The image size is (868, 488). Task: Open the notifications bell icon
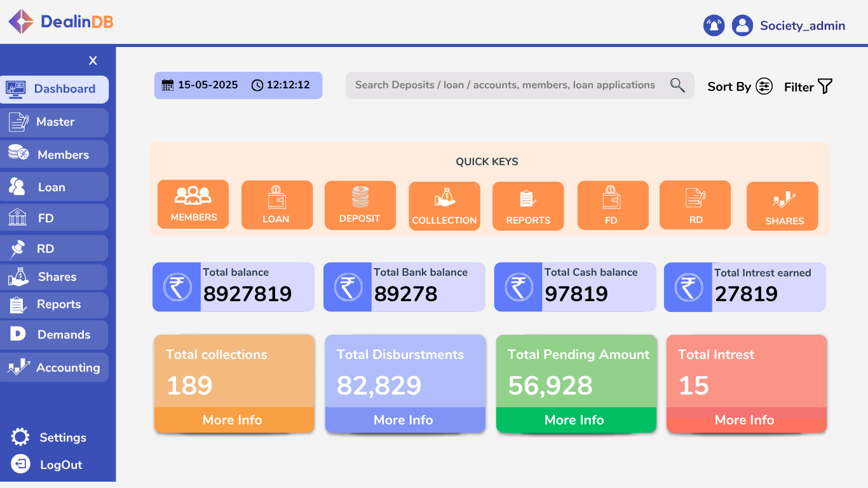pos(714,25)
